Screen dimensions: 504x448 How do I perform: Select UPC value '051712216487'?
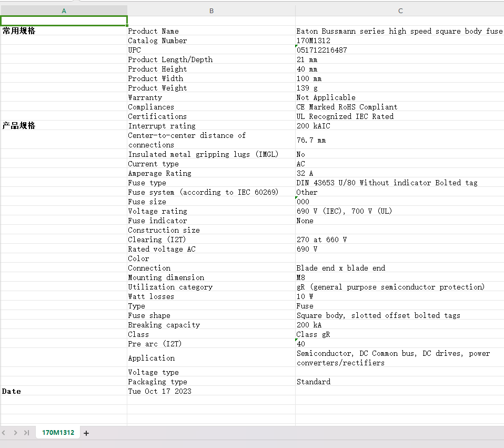399,50
